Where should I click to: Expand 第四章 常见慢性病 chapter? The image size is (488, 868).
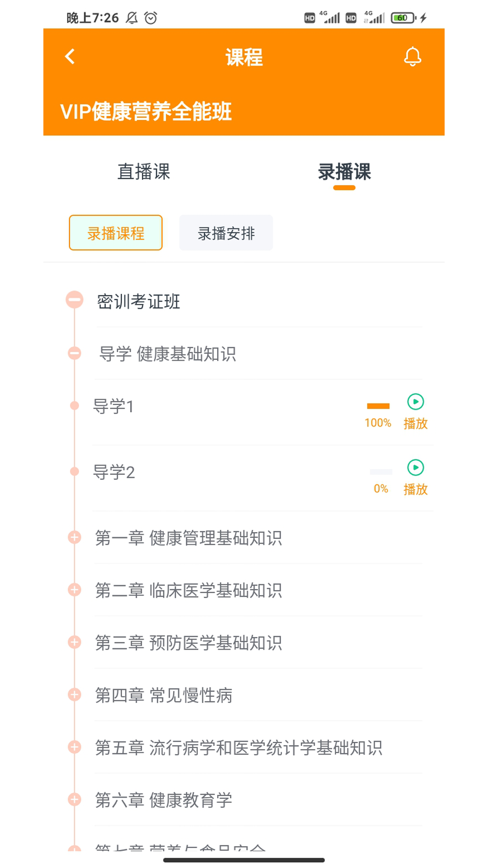click(75, 695)
